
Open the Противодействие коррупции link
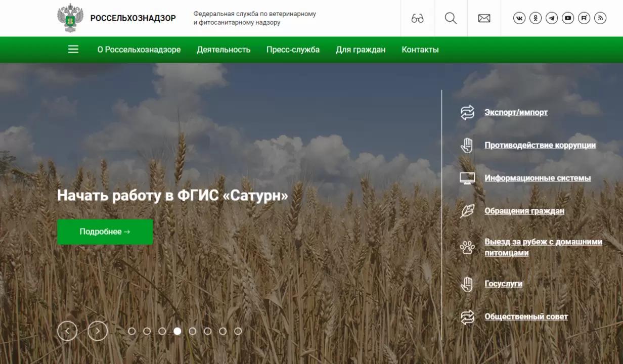[x=540, y=145]
